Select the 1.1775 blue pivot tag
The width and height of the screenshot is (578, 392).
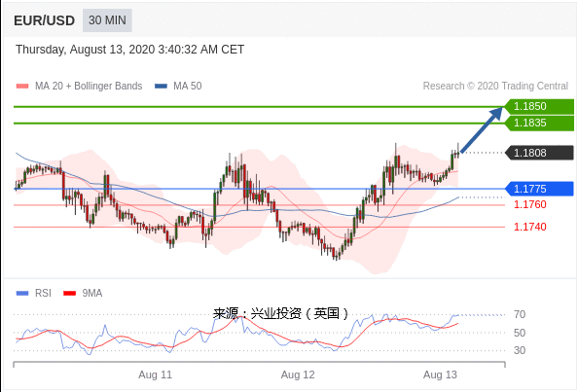[539, 189]
